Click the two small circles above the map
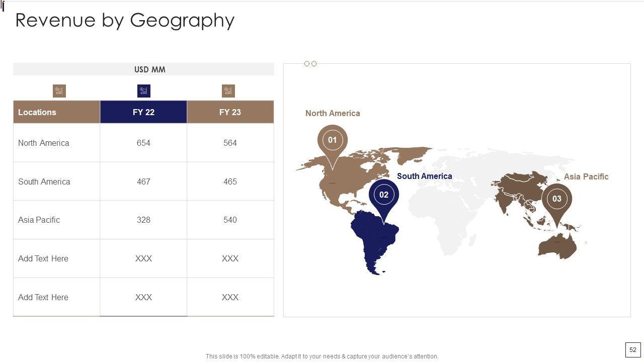 point(310,64)
